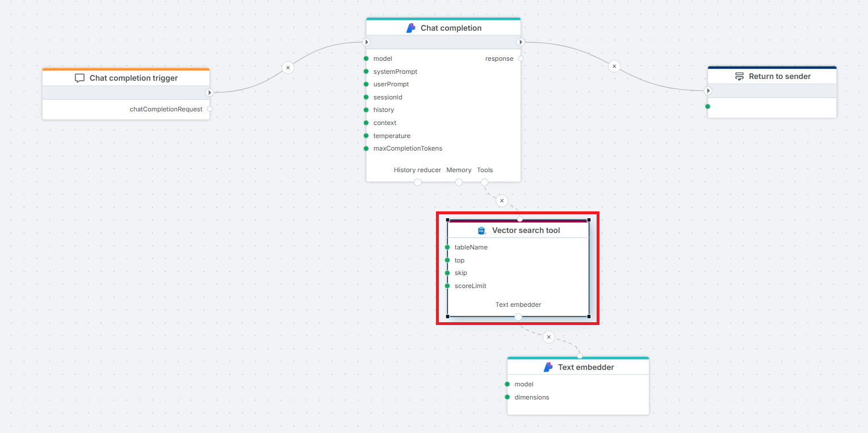
Task: Click the Chat completion trigger's output arrow port
Action: coord(209,92)
